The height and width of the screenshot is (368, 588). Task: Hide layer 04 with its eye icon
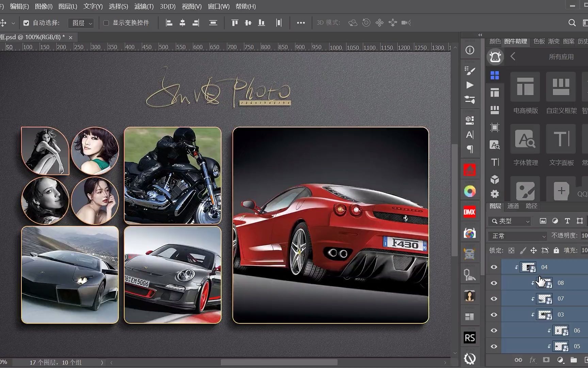click(x=494, y=267)
